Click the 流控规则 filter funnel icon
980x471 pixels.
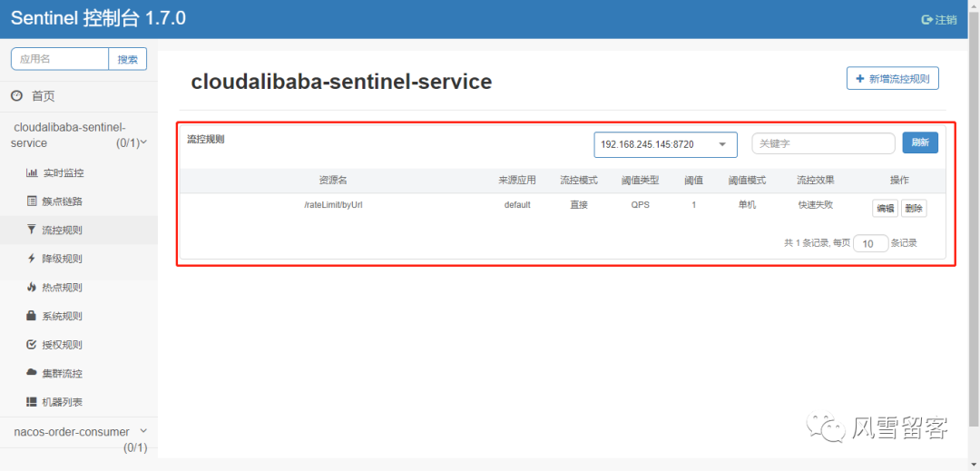point(32,230)
